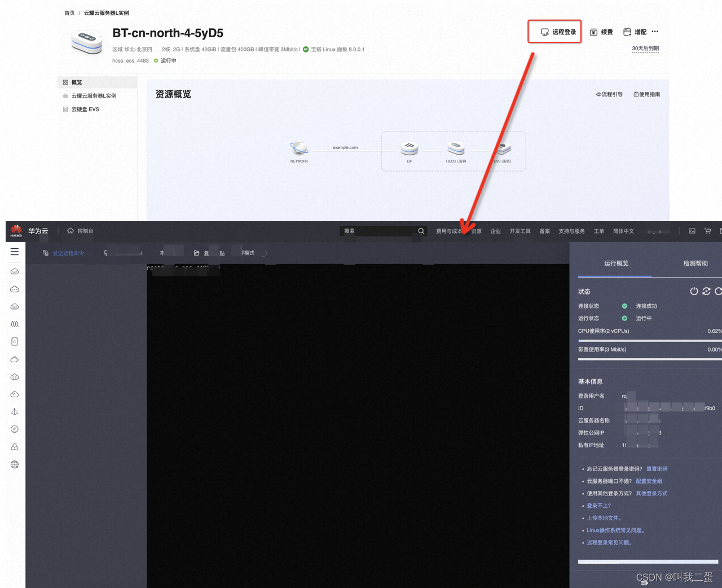Select the 概览 overview sidebar item
Image resolution: width=722 pixels, height=588 pixels.
pos(97,82)
